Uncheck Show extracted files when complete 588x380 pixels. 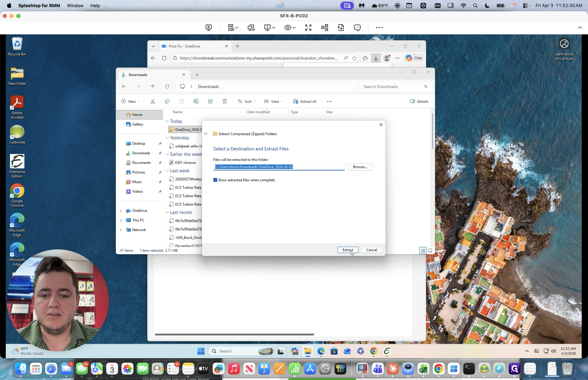click(x=215, y=180)
